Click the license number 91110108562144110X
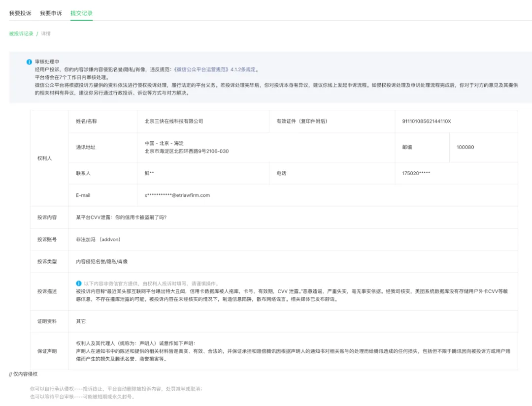Viewport: 532px width, 406px height. click(x=427, y=122)
